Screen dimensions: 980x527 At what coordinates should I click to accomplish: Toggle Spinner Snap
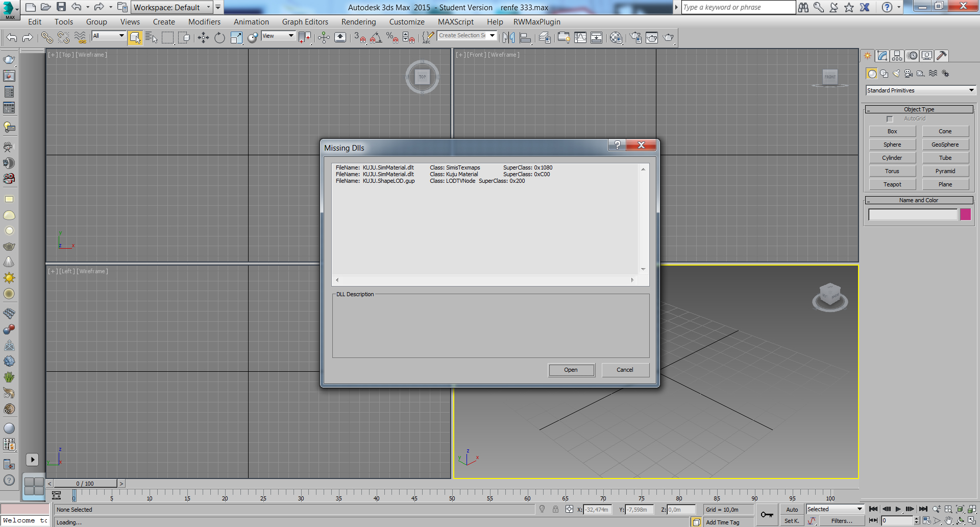[409, 37]
